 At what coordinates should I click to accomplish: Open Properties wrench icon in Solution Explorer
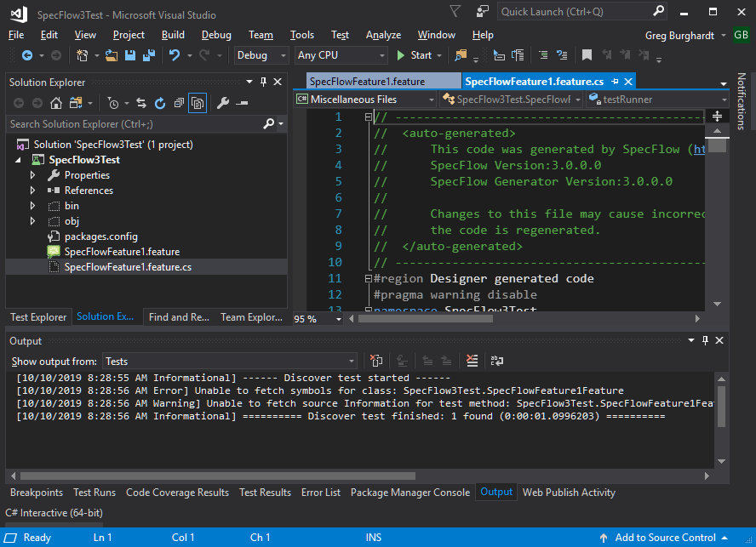pyautogui.click(x=223, y=103)
